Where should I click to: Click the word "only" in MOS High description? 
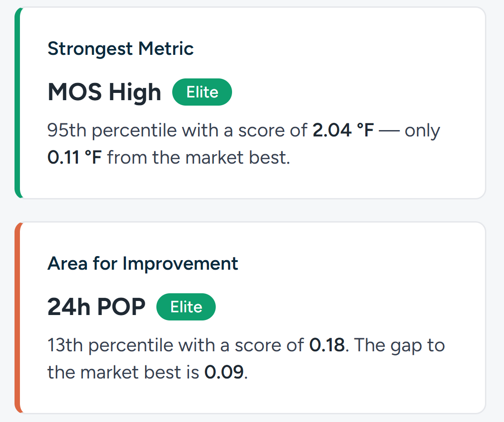coord(422,131)
